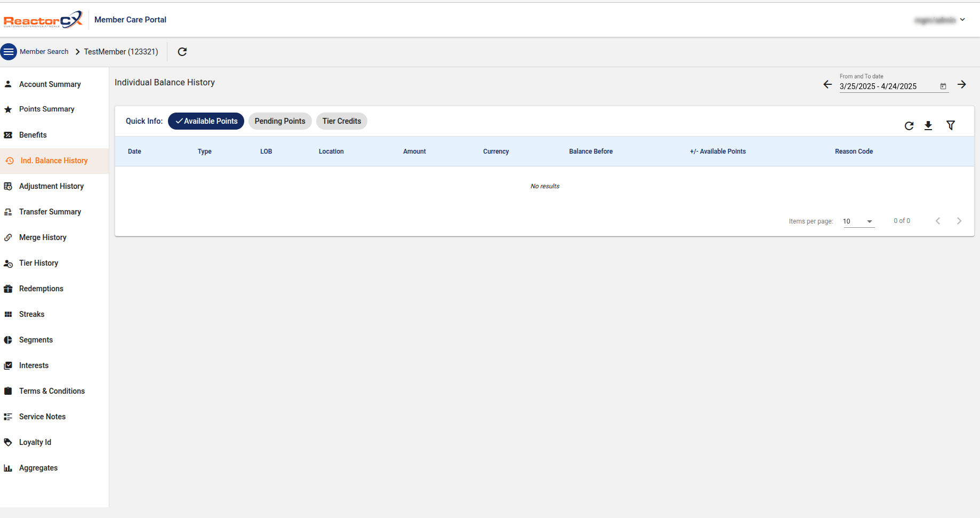Open the table filter options
Image resolution: width=980 pixels, height=518 pixels.
coord(951,125)
